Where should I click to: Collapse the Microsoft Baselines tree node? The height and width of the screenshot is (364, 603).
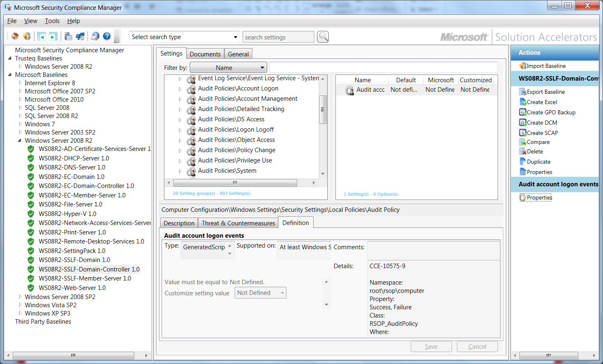tap(10, 75)
